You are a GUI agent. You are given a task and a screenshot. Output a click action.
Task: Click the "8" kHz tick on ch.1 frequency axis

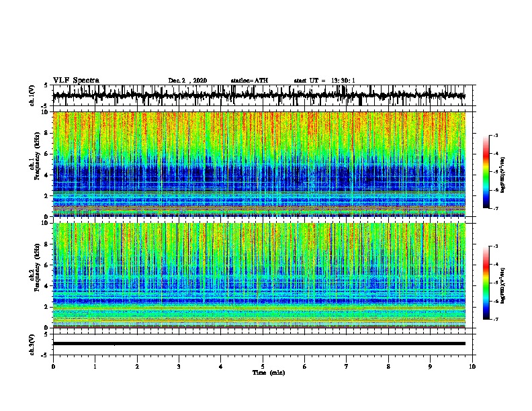[x=47, y=133]
